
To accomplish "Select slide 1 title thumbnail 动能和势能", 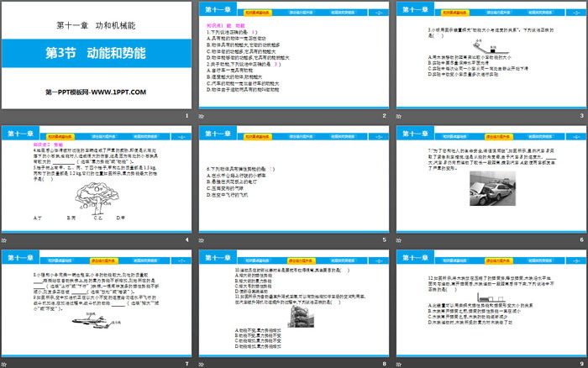I will (97, 55).
